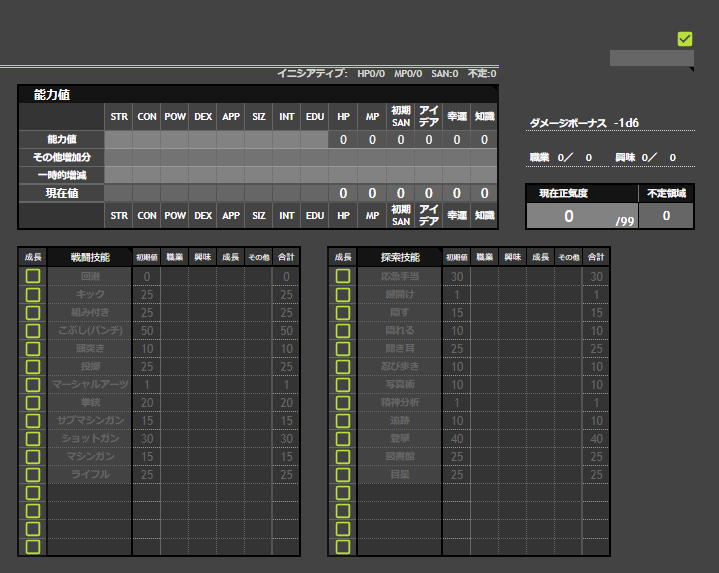Click the HP field in the その他増加分 row
The image size is (719, 573).
343,157
